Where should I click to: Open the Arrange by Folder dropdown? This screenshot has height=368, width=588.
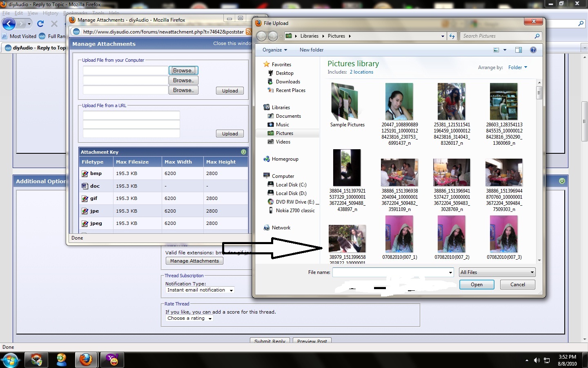coord(517,67)
